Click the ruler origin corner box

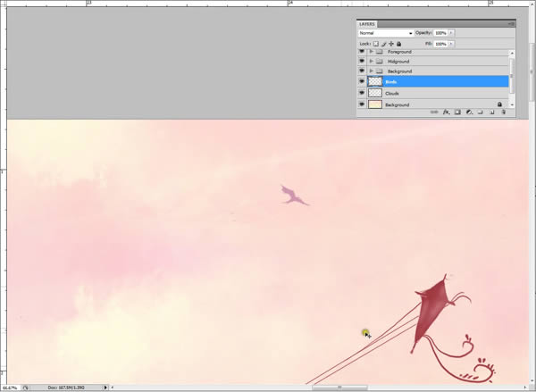pos(3,3)
